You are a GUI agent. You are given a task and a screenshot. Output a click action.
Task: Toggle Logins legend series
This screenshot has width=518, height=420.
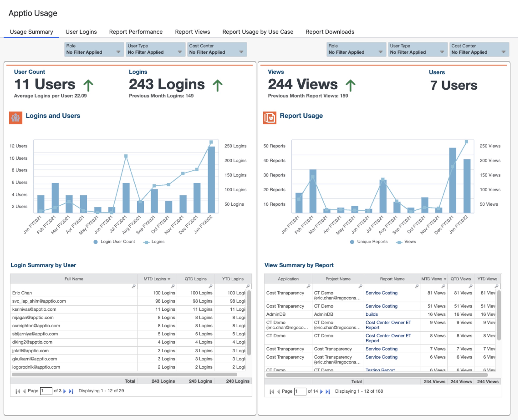[154, 242]
